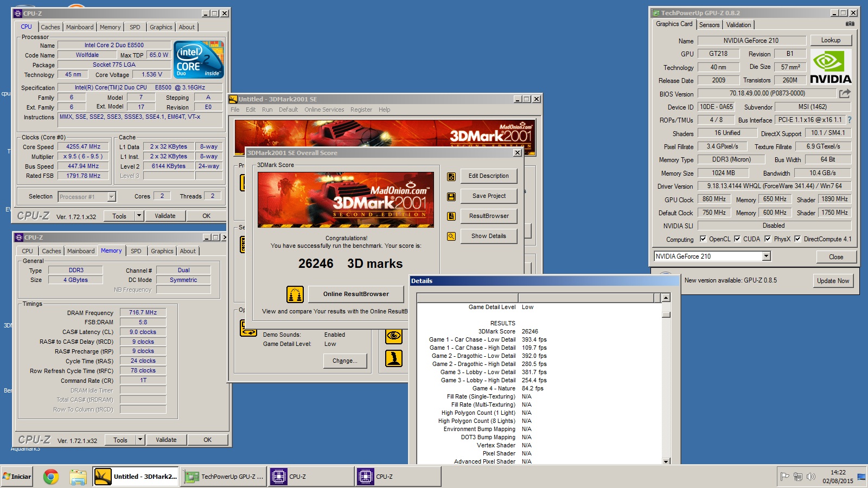
Task: Switch to second CPU-Z taskbar item
Action: pyautogui.click(x=398, y=477)
